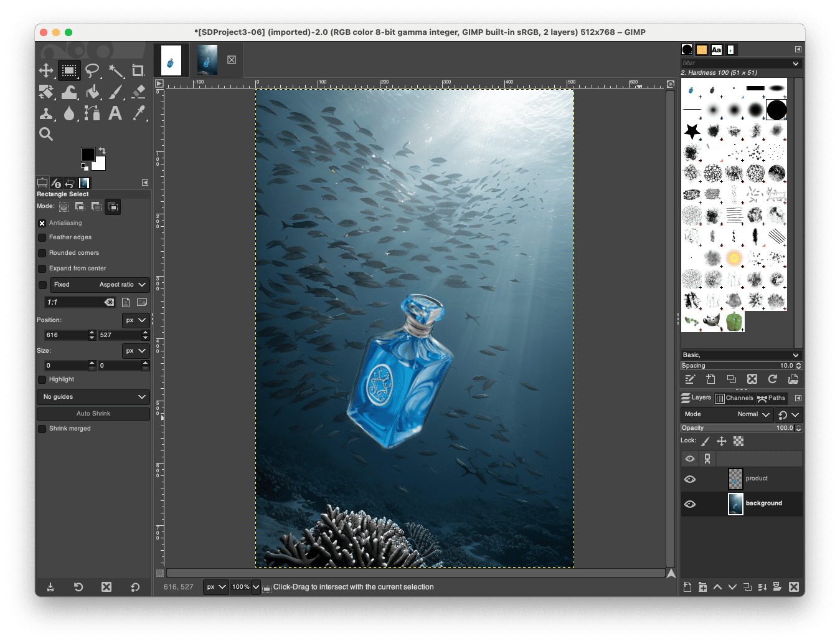Adjust the brush Spacing slider

click(741, 366)
